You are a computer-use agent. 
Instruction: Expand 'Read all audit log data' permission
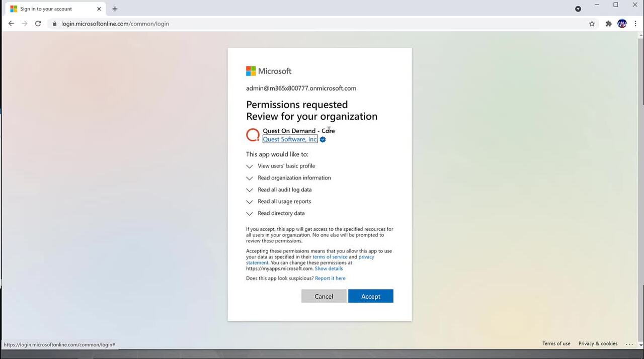(x=249, y=190)
